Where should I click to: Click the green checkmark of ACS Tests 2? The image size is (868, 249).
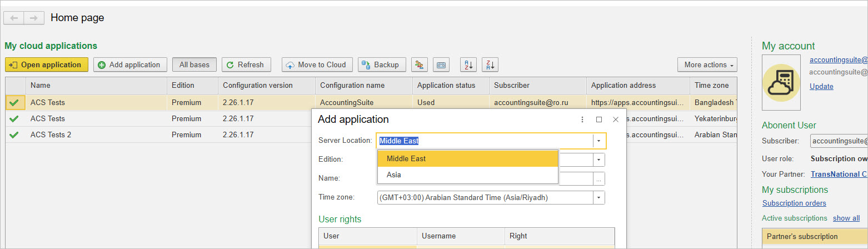click(14, 135)
